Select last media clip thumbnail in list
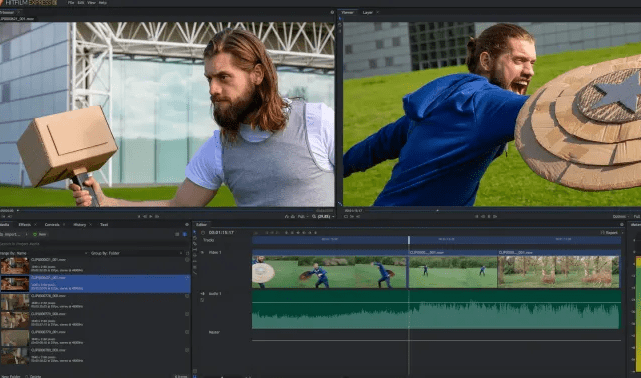The image size is (641, 378). [x=14, y=356]
